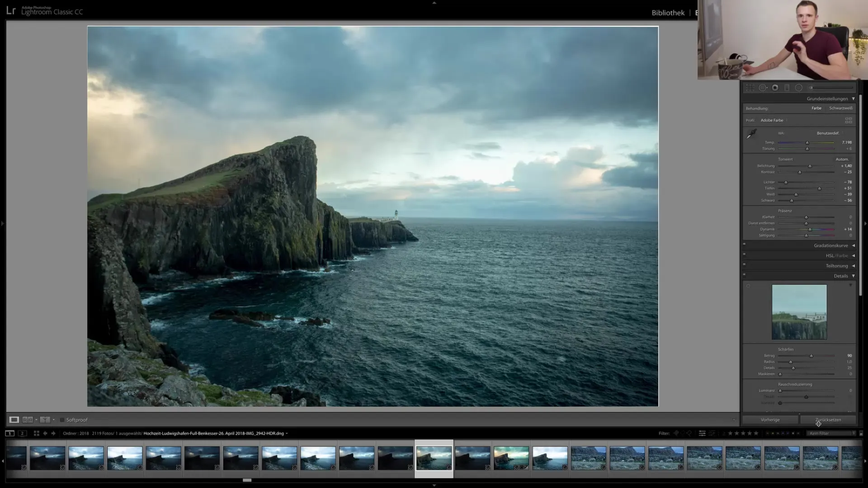Select main window display button 1
The height and width of the screenshot is (488, 868).
click(9, 433)
